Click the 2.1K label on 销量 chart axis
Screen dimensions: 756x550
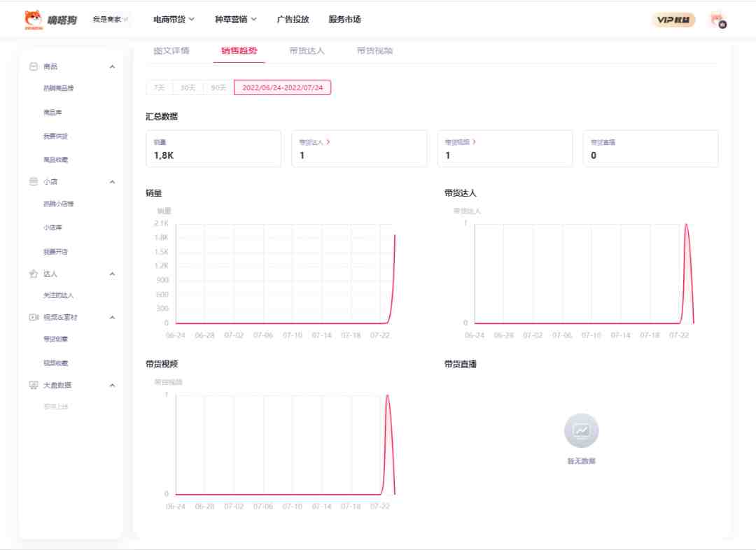point(161,223)
